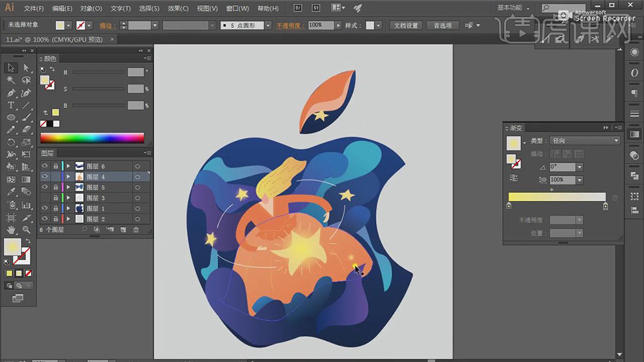This screenshot has width=644, height=362.
Task: Choose the Column Graph tool
Action: [x=26, y=204]
